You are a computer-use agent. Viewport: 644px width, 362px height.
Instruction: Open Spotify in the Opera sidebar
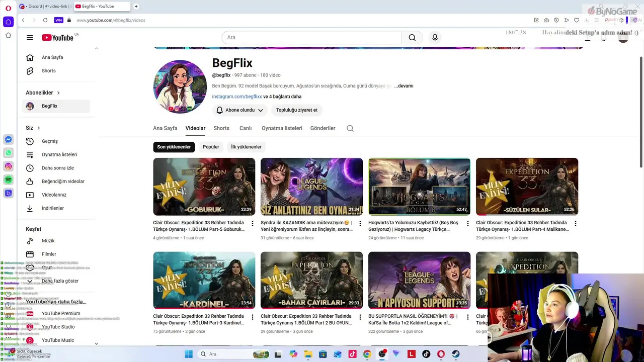coord(8,179)
